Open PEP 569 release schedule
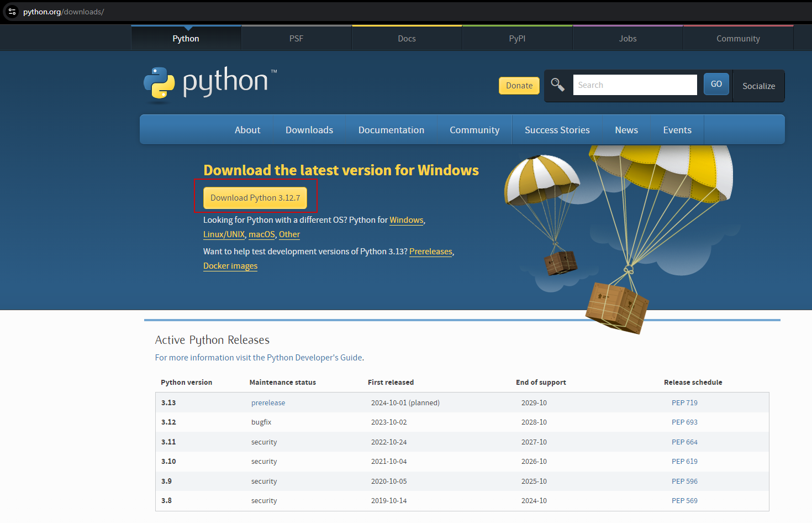 tap(684, 501)
